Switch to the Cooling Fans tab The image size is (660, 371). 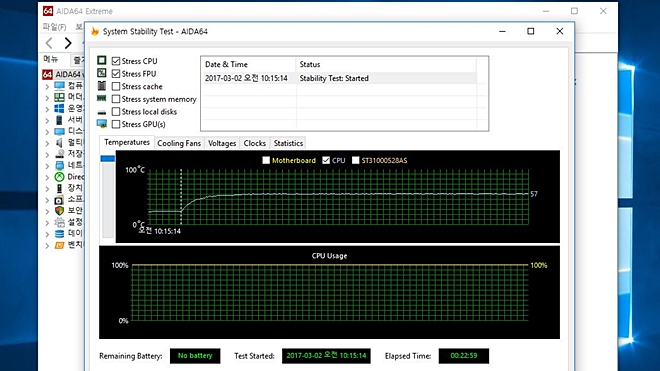tap(179, 143)
